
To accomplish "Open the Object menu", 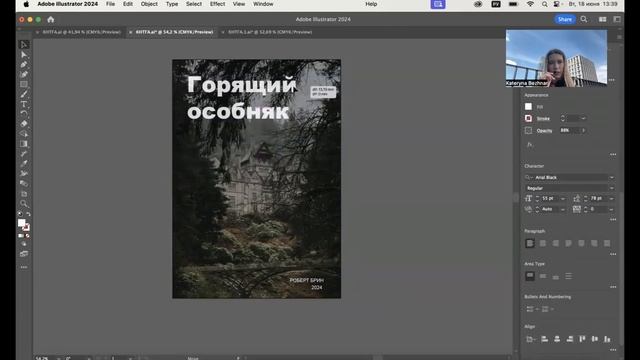I will point(149,4).
